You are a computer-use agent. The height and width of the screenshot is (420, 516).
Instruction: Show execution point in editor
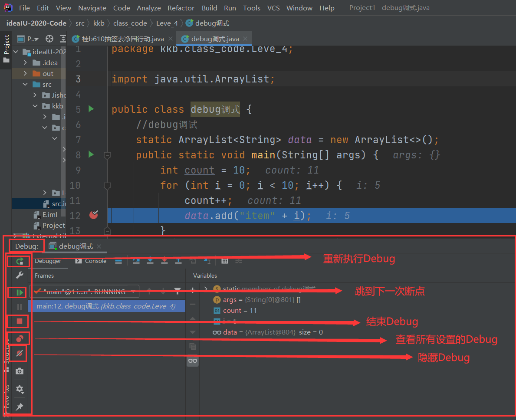click(118, 261)
